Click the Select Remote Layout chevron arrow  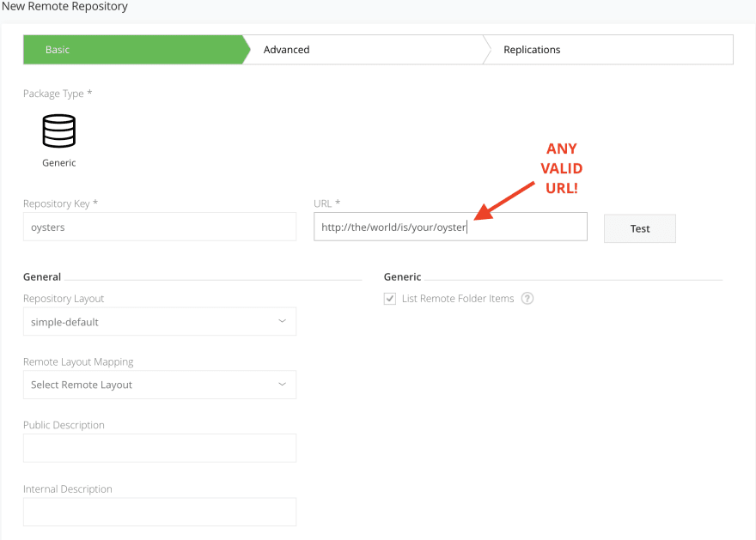tap(283, 385)
